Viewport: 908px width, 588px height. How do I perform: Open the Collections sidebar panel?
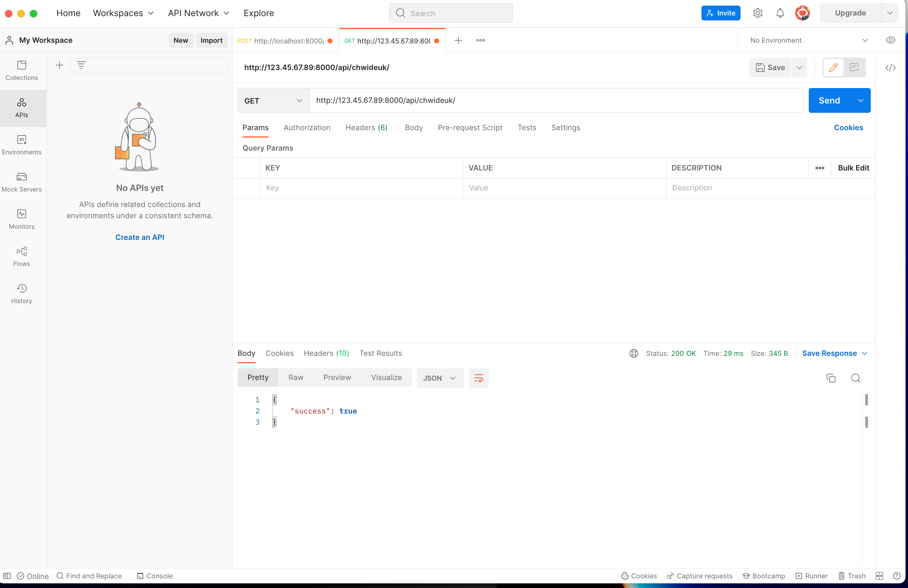pyautogui.click(x=21, y=71)
